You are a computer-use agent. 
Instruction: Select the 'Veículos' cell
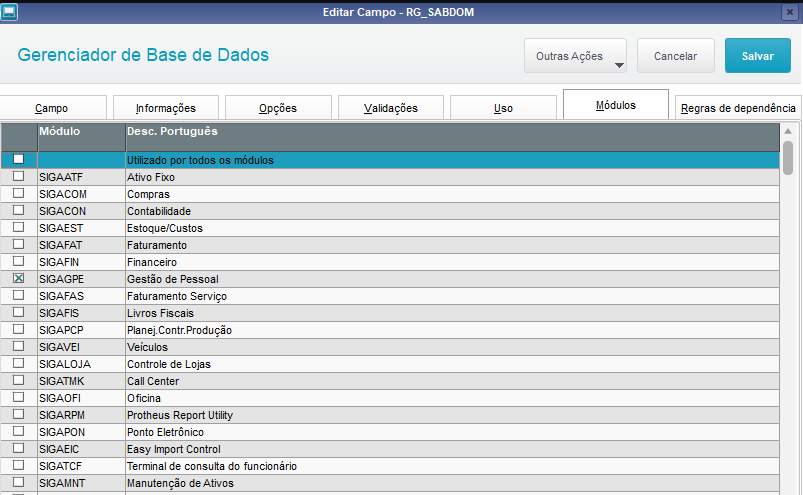(x=453, y=347)
